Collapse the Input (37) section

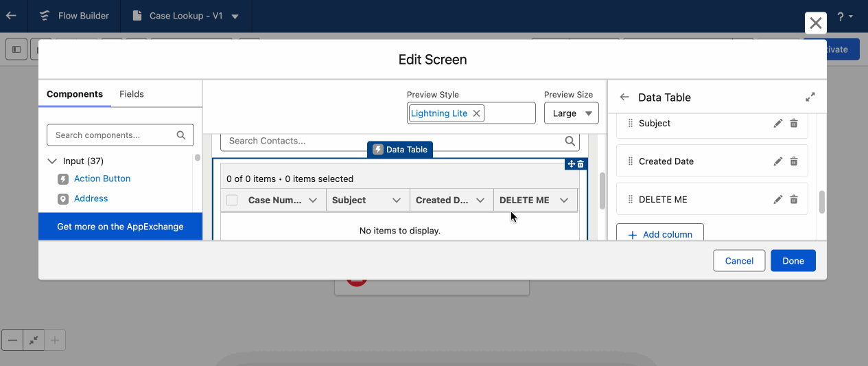click(x=52, y=161)
